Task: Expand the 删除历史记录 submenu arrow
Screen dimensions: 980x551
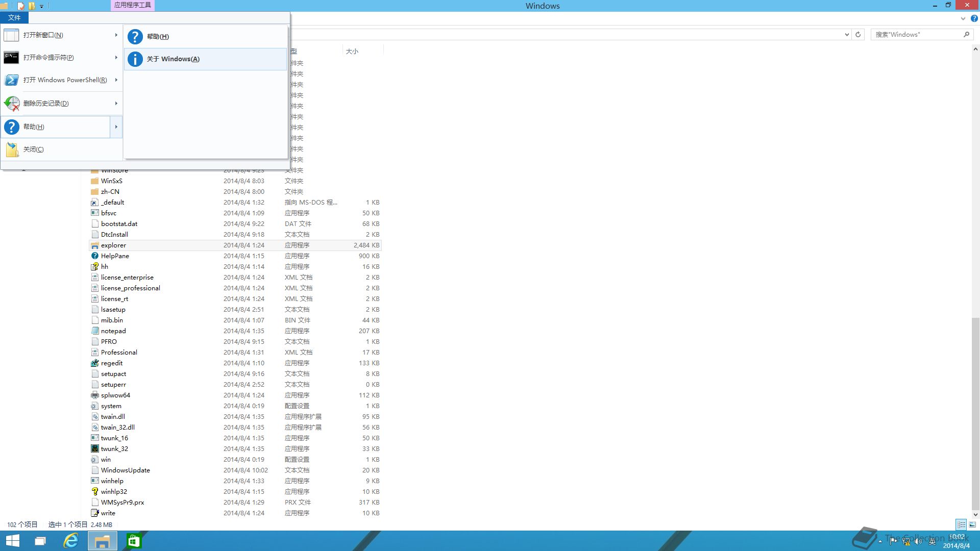Action: coord(116,104)
